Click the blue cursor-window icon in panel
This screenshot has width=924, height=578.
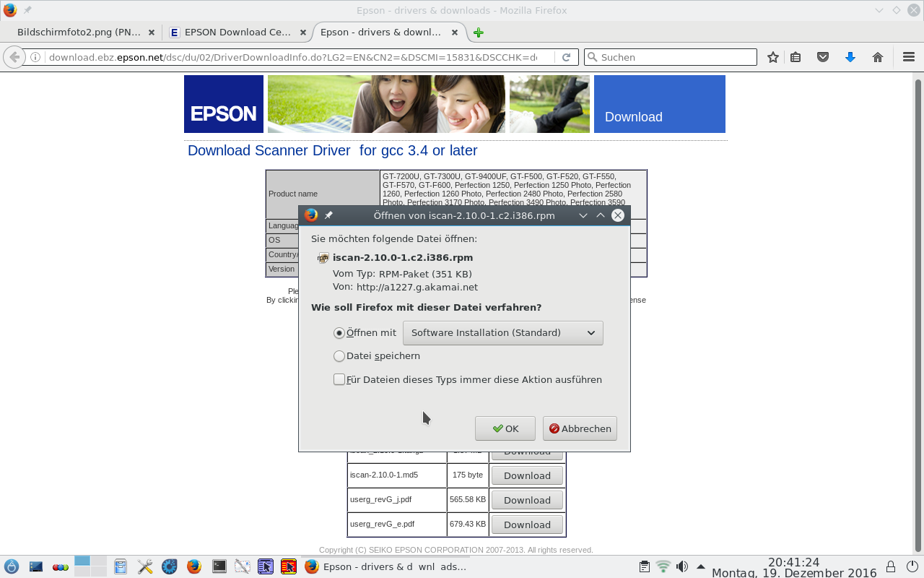(x=266, y=566)
